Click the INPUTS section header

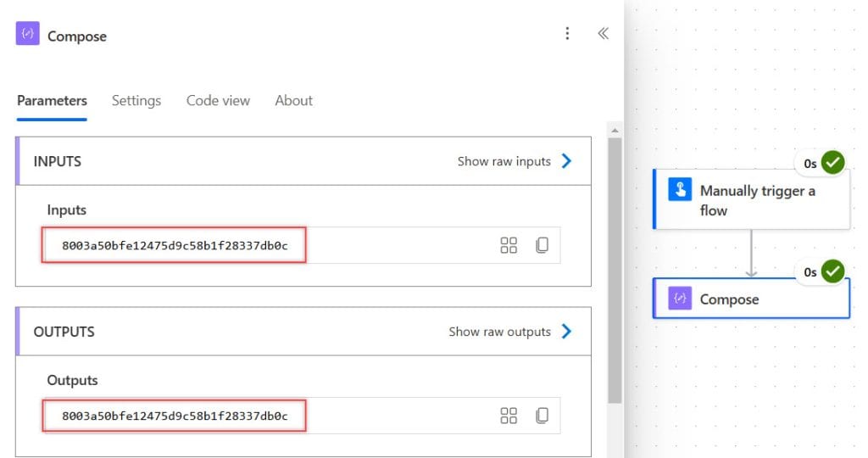[303, 161]
